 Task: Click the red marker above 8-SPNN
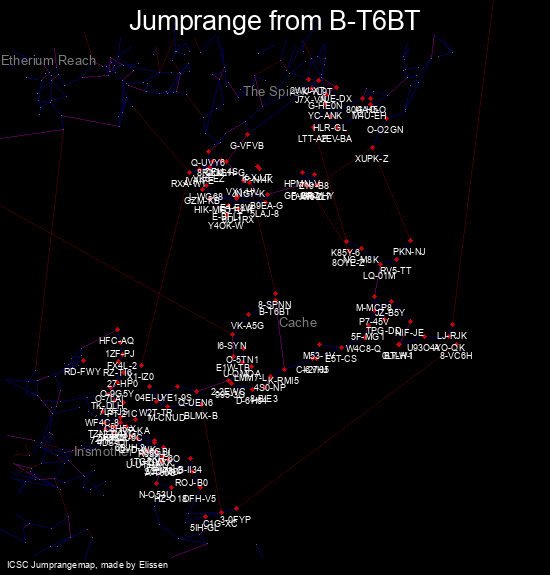click(x=275, y=294)
